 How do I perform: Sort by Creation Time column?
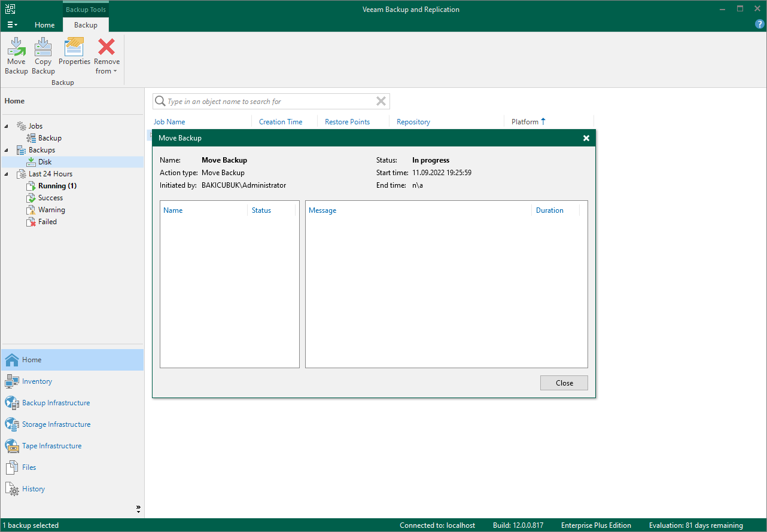click(281, 122)
